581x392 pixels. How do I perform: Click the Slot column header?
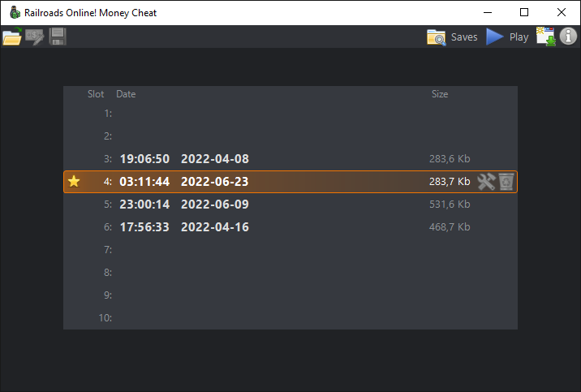tap(96, 94)
